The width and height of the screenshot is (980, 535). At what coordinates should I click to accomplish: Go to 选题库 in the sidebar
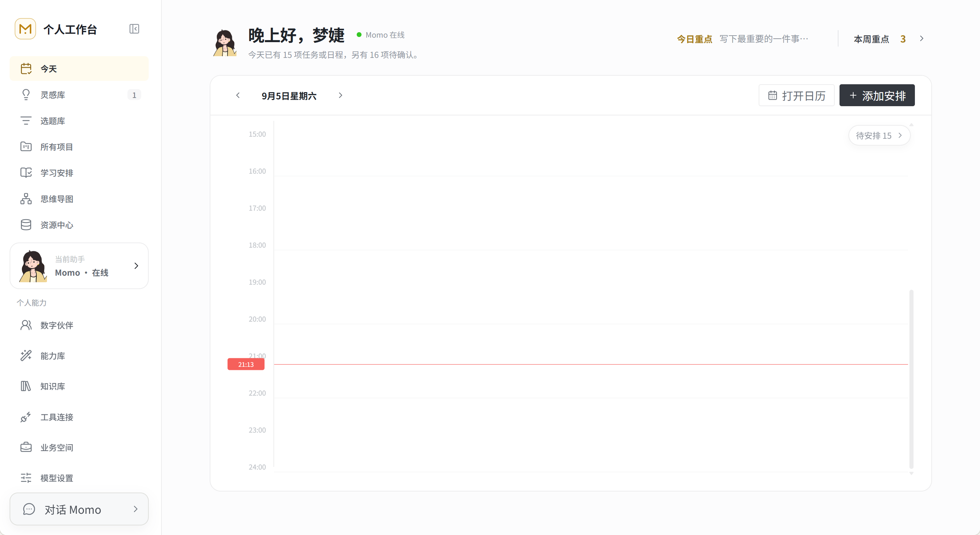pyautogui.click(x=79, y=121)
